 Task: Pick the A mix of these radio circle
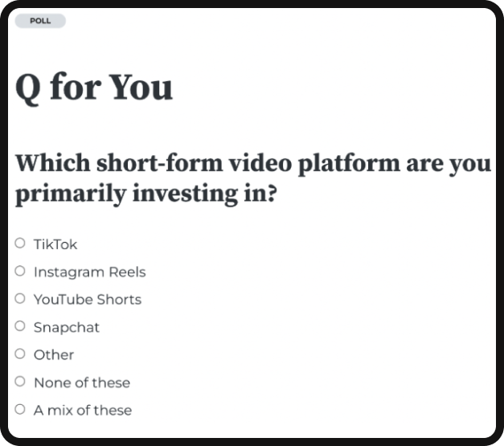pyautogui.click(x=20, y=409)
